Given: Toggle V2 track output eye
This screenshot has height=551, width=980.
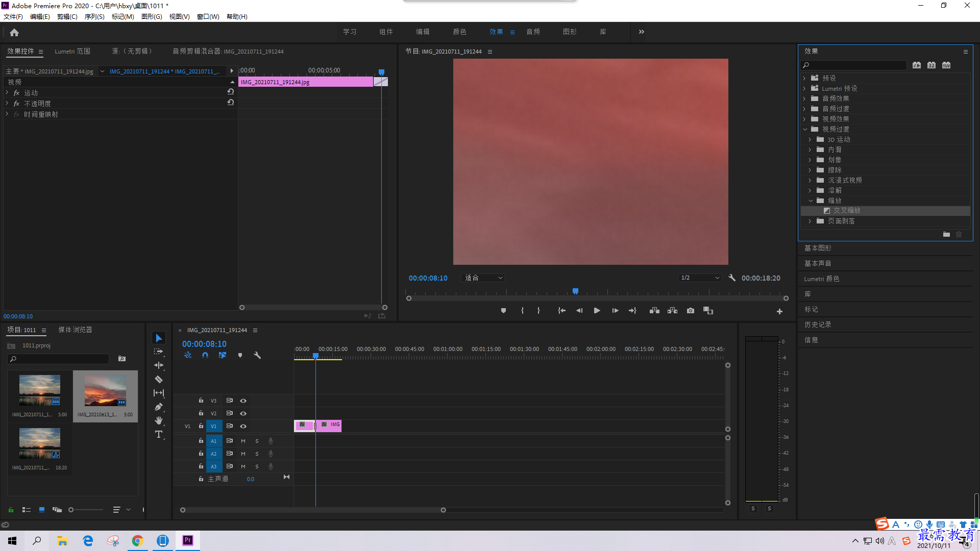Looking at the screenshot, I should [x=243, y=413].
